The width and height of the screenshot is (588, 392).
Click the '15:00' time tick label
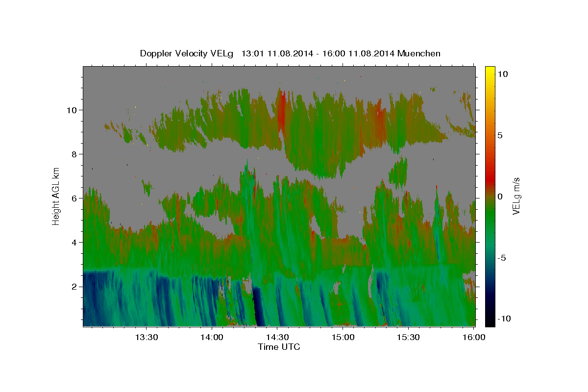pyautogui.click(x=343, y=337)
